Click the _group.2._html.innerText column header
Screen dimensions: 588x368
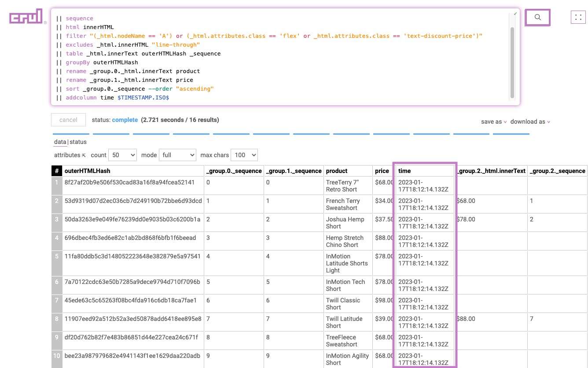(492, 171)
